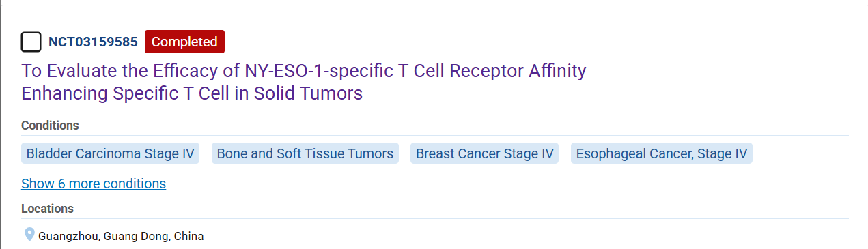Select the Bone and Soft Tissue Tumors tag

click(x=305, y=153)
